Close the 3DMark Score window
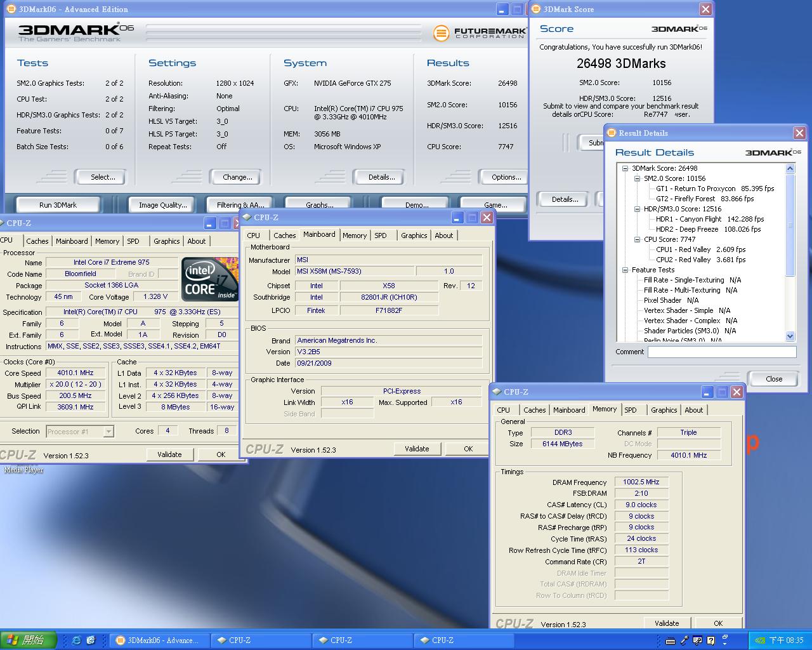Image resolution: width=812 pixels, height=650 pixels. (705, 9)
